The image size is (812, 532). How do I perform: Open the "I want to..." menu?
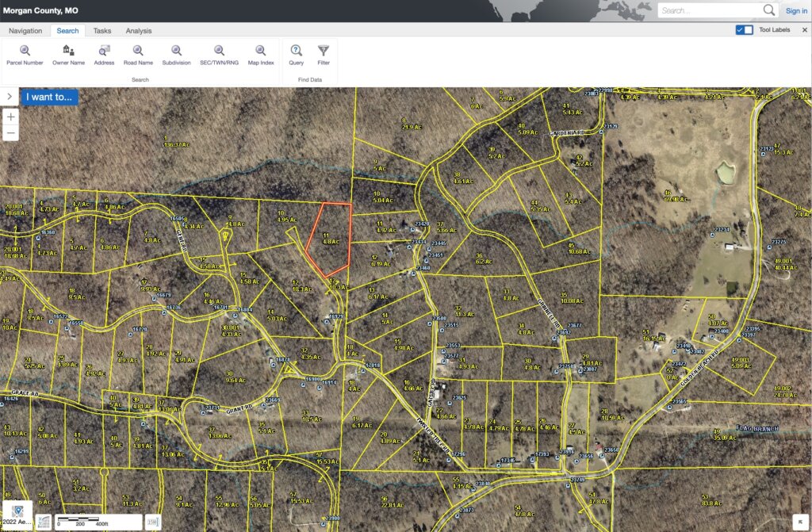48,97
